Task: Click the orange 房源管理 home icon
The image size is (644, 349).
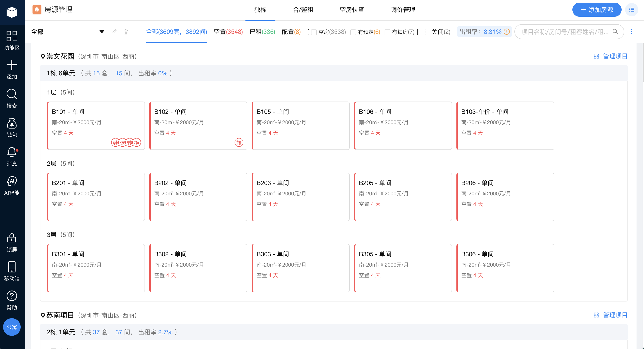Action: (37, 9)
